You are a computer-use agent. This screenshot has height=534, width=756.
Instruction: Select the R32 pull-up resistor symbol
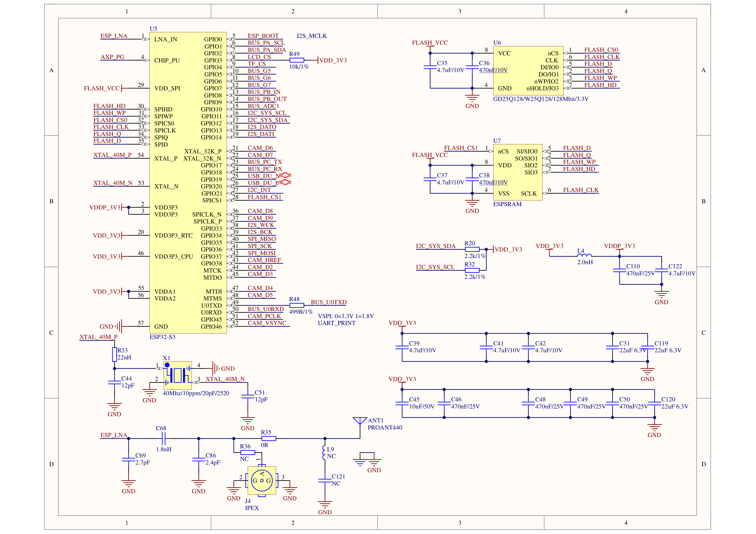[472, 270]
